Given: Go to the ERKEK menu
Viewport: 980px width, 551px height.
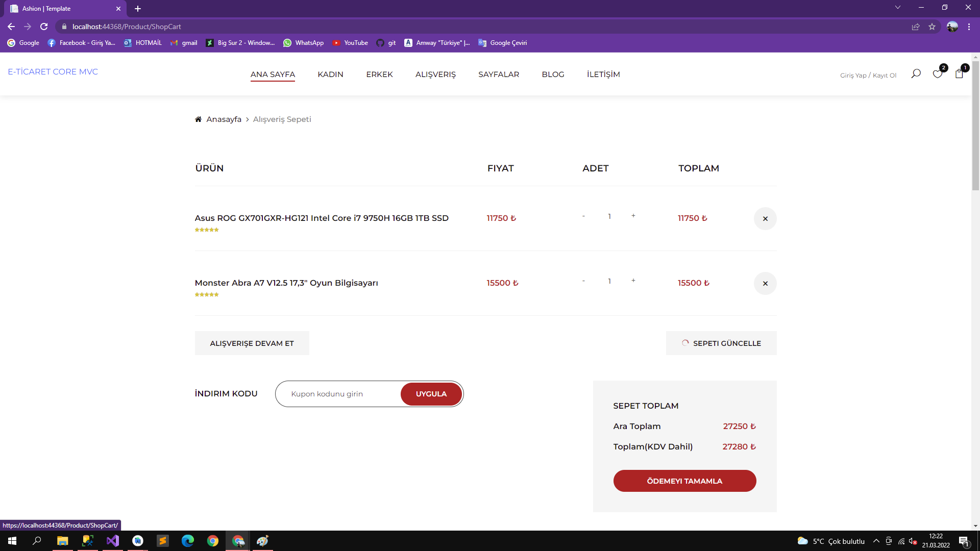Looking at the screenshot, I should 379,74.
